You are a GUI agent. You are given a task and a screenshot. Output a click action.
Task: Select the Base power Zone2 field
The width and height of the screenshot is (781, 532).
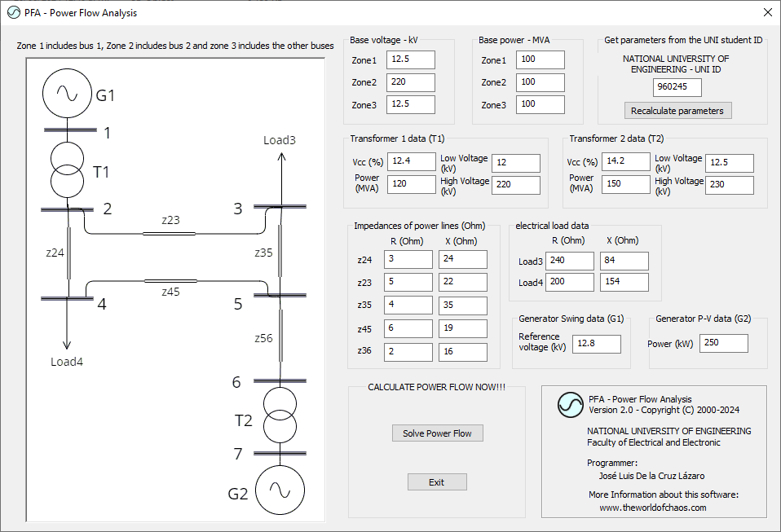click(x=541, y=82)
